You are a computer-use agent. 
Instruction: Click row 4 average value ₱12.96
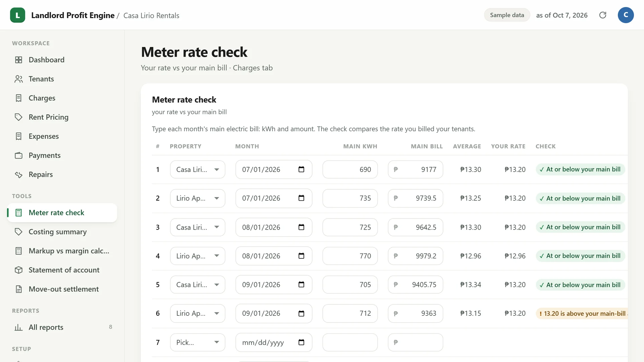(x=471, y=256)
